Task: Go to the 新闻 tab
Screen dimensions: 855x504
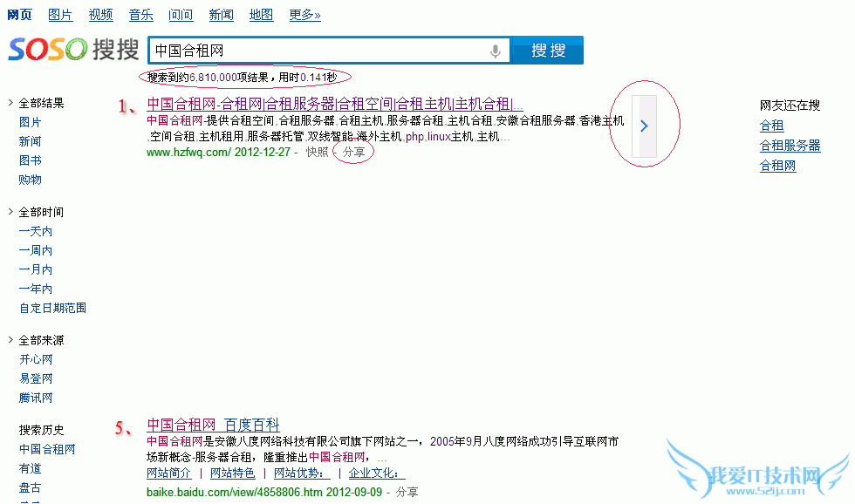Action: (221, 15)
